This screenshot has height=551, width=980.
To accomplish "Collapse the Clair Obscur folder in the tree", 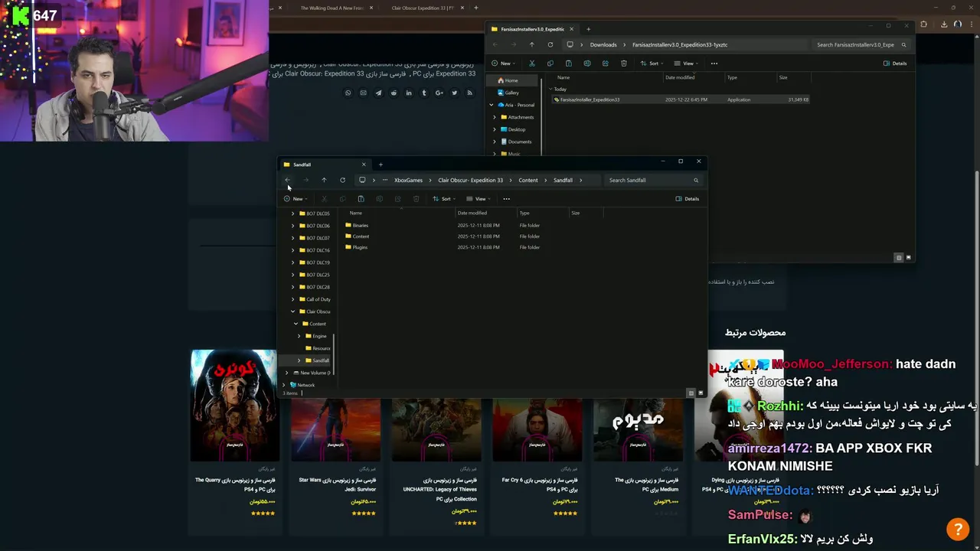I will tap(292, 311).
